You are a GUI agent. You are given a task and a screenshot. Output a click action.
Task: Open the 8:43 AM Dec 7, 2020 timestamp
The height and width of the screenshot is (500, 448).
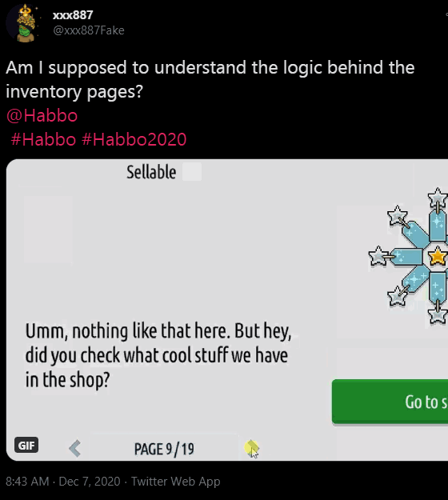coord(63,481)
